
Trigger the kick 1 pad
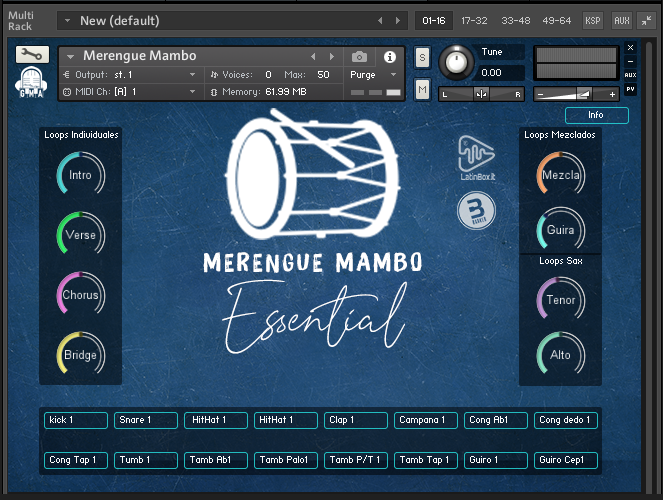(x=76, y=420)
